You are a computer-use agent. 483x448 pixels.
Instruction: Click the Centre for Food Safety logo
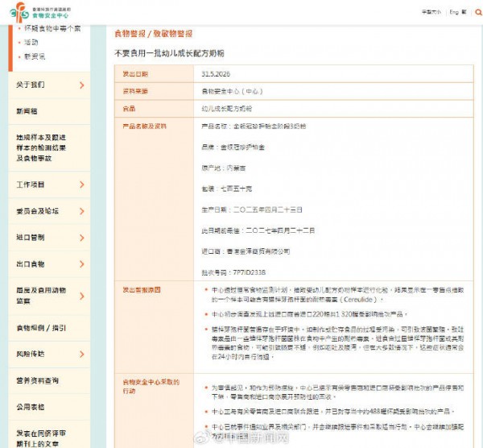40,12
